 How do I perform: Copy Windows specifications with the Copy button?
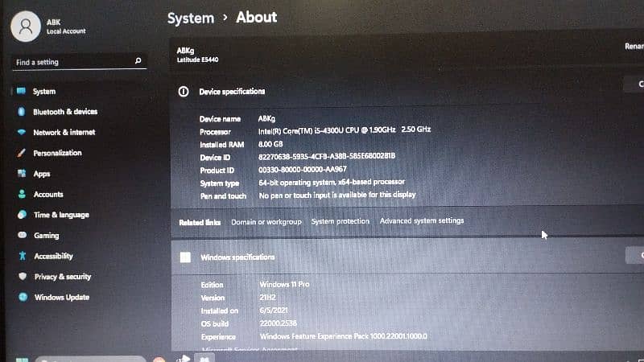pyautogui.click(x=635, y=255)
